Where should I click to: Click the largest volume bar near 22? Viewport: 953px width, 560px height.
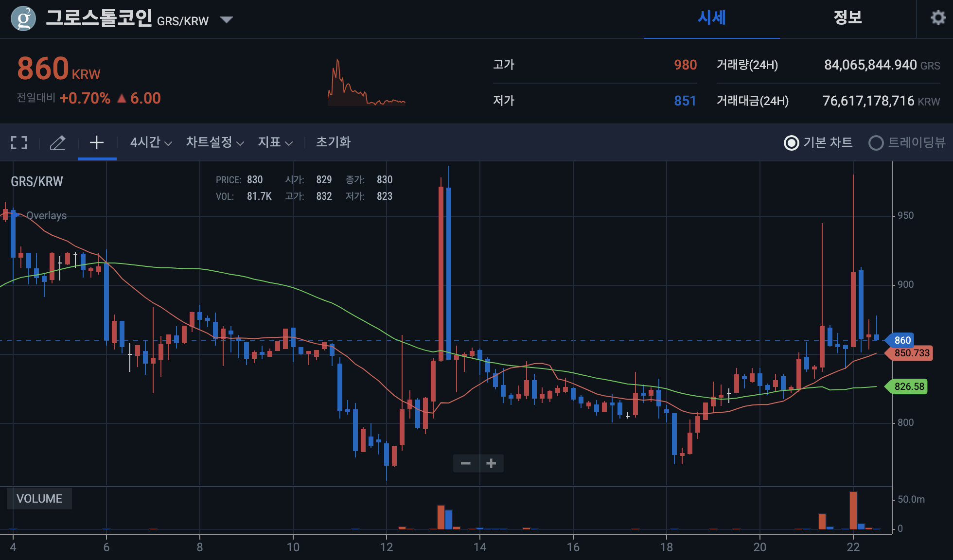click(x=853, y=510)
